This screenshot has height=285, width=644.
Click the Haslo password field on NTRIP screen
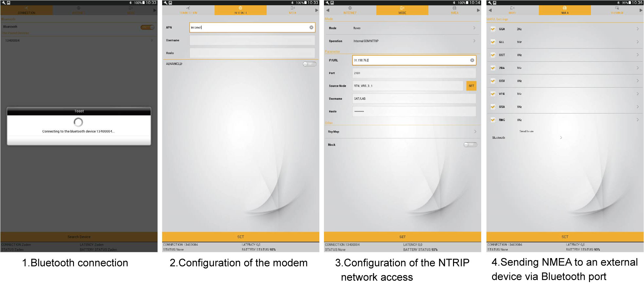pos(414,111)
